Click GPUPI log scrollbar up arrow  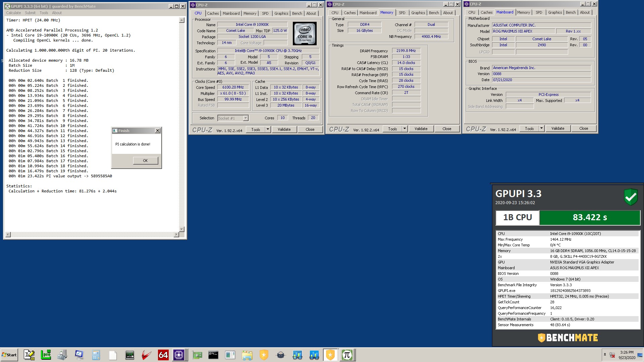(x=181, y=20)
